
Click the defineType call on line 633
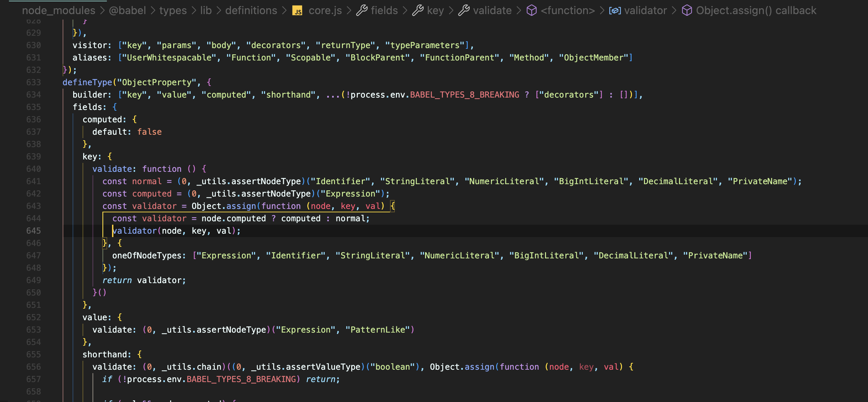pyautogui.click(x=87, y=82)
